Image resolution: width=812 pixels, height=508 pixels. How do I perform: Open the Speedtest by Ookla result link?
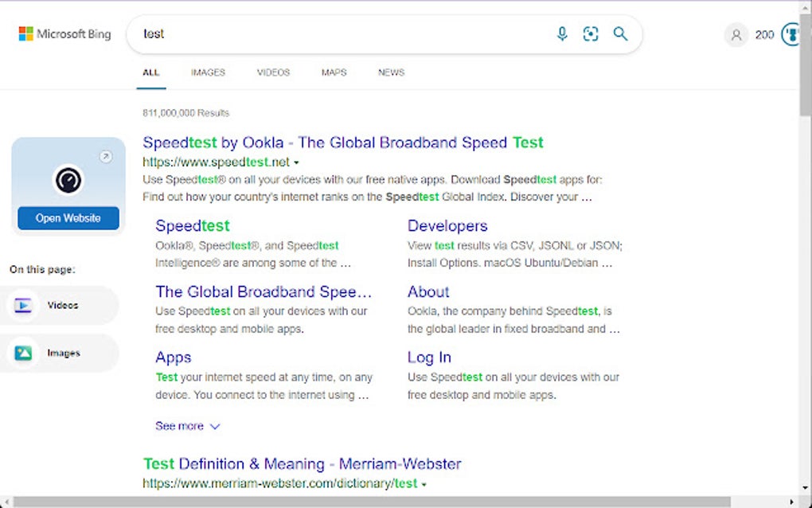click(x=342, y=143)
